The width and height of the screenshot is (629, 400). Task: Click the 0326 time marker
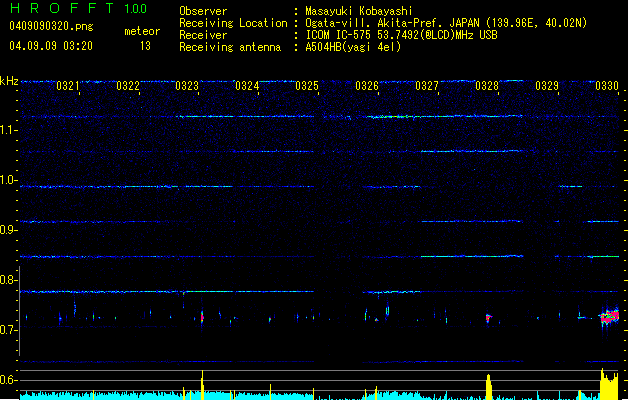coord(367,86)
